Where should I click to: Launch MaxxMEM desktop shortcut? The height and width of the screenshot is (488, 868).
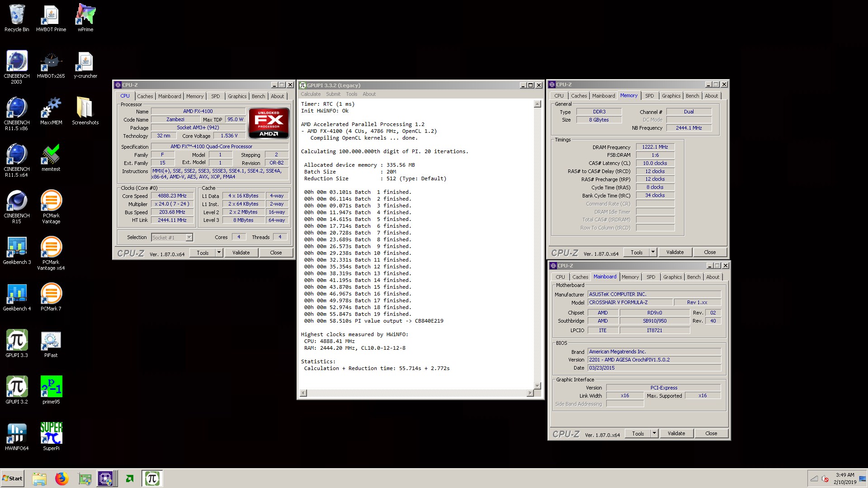51,111
